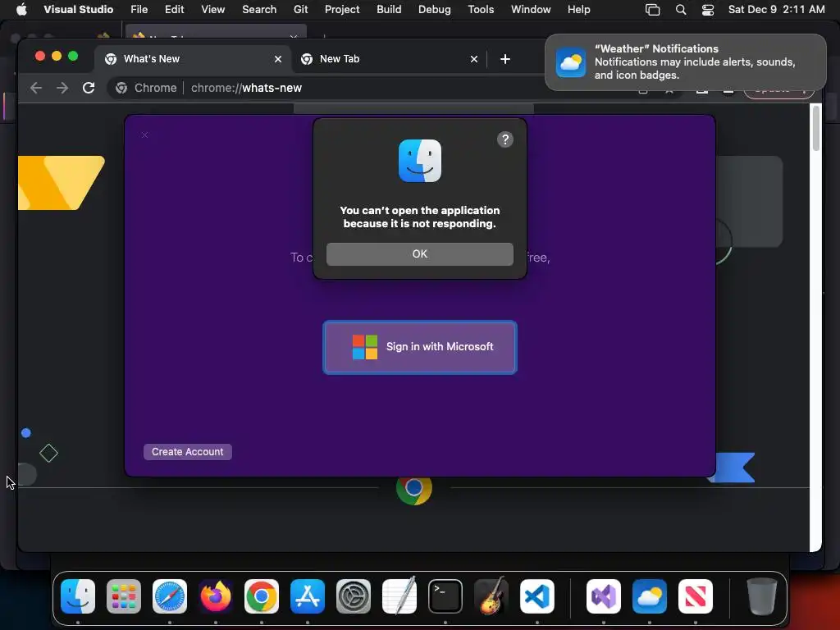Close the New Tab tab
840x630 pixels.
[473, 59]
